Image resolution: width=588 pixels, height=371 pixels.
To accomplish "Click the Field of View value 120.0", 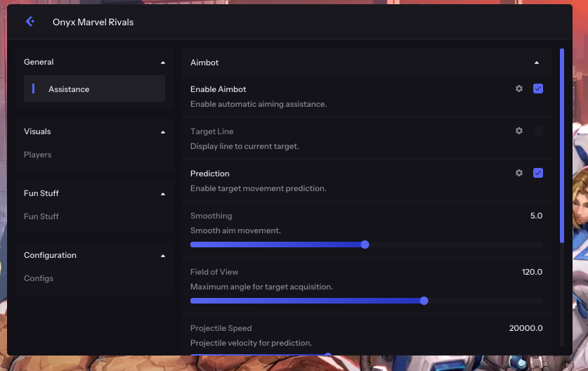I will click(x=532, y=272).
